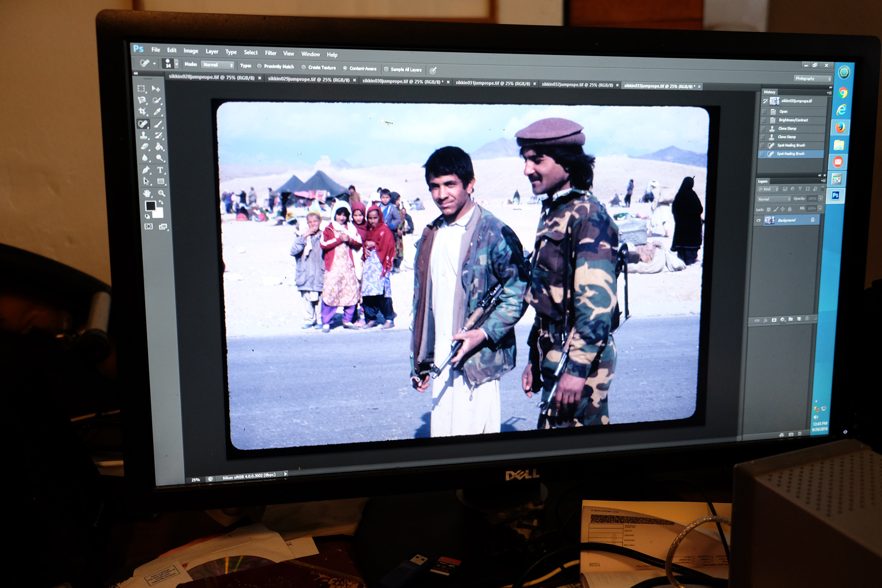Open the File menu
The width and height of the screenshot is (882, 588).
pyautogui.click(x=156, y=50)
